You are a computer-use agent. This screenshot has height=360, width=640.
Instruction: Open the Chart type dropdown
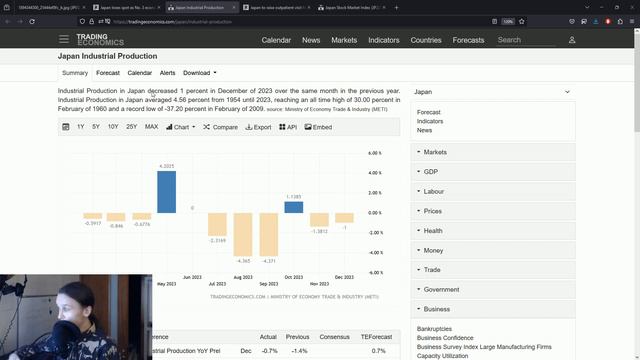pos(181,127)
